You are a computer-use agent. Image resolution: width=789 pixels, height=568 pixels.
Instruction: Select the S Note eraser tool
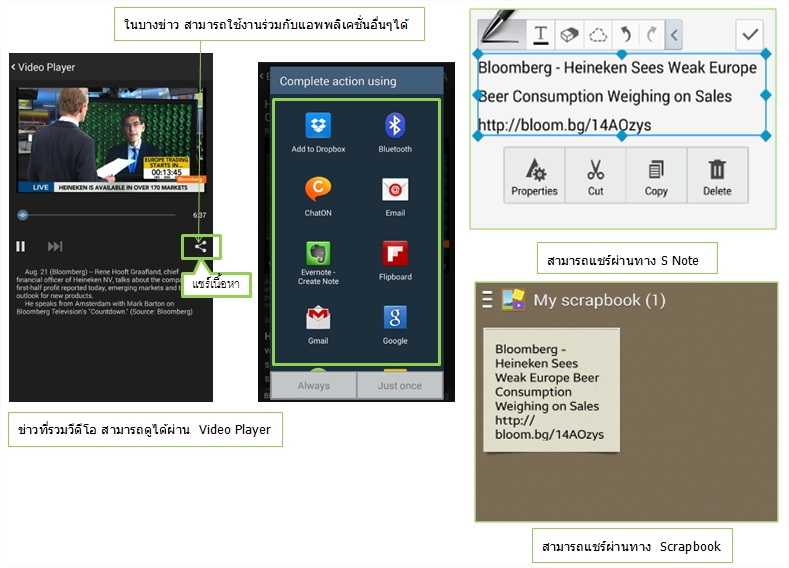[x=569, y=34]
